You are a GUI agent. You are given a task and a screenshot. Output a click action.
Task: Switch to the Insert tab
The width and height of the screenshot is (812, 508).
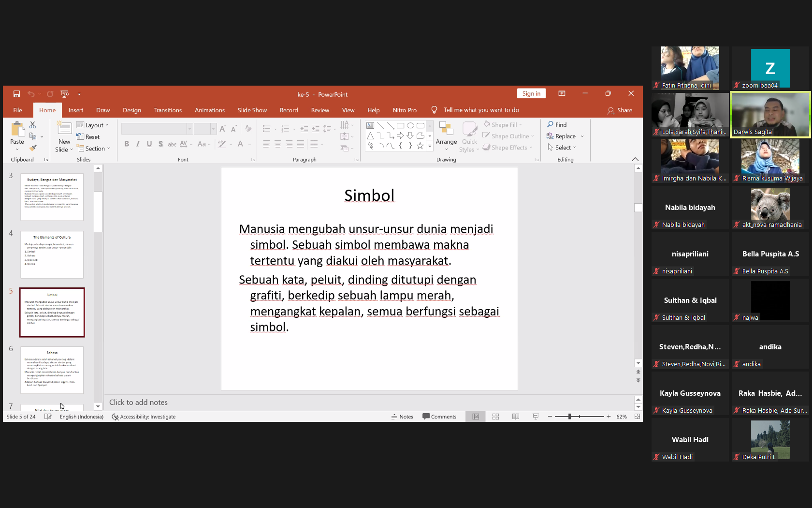tap(76, 110)
